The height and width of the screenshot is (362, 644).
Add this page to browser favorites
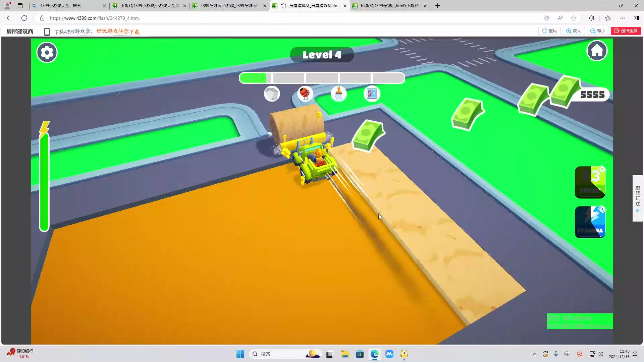pyautogui.click(x=574, y=18)
